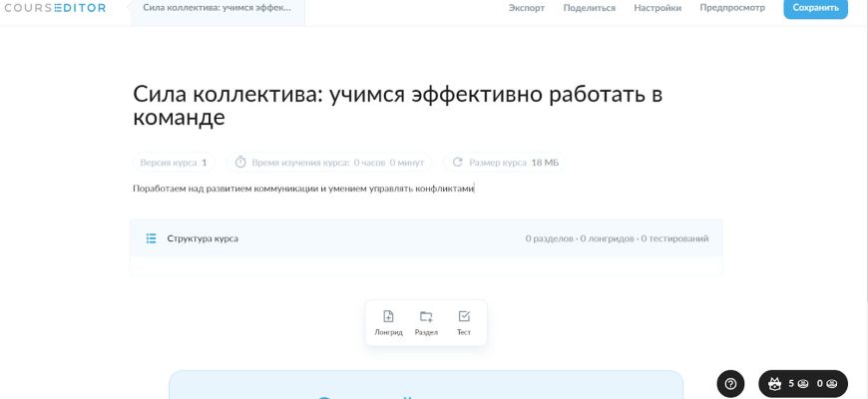
Task: Click the refresh icon beside Размер курса
Action: (458, 162)
